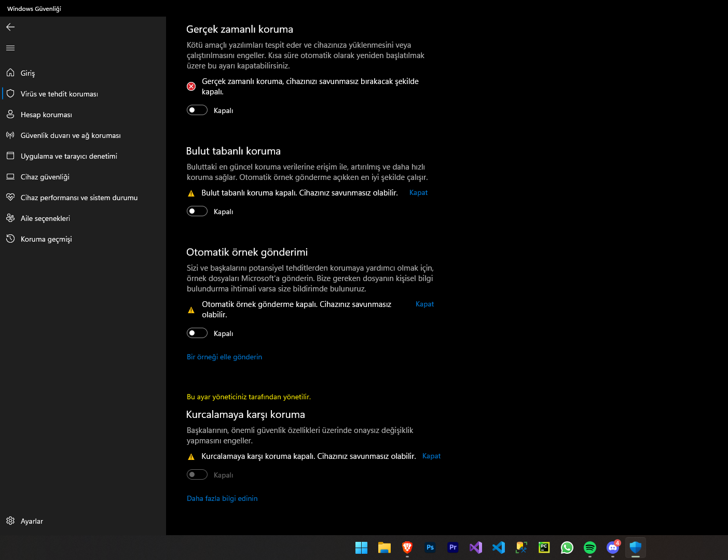
Task: Open Bir örneği elle gönderin link
Action: coord(224,357)
